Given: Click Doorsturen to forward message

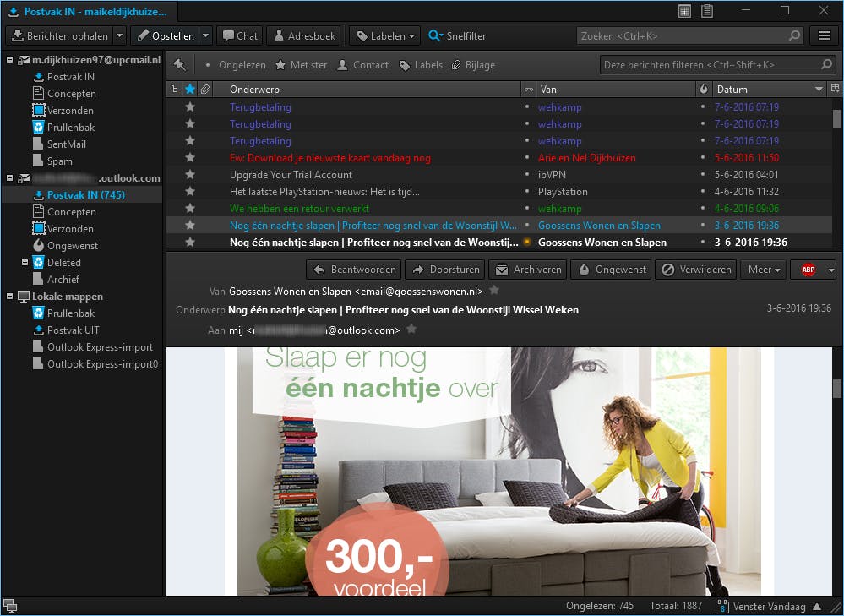Looking at the screenshot, I should tap(444, 270).
